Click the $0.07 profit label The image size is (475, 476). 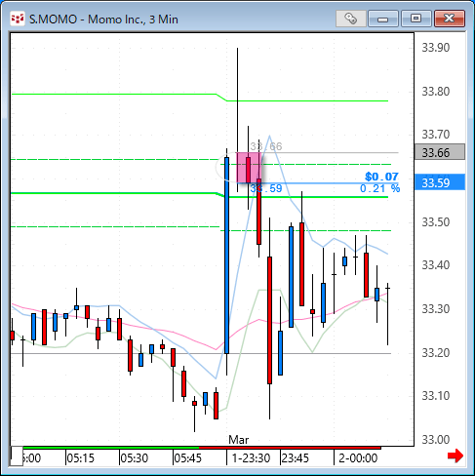(381, 177)
